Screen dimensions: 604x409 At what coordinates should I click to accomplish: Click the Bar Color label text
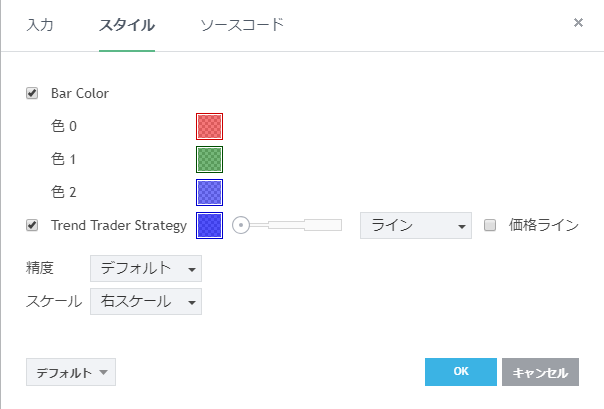80,93
